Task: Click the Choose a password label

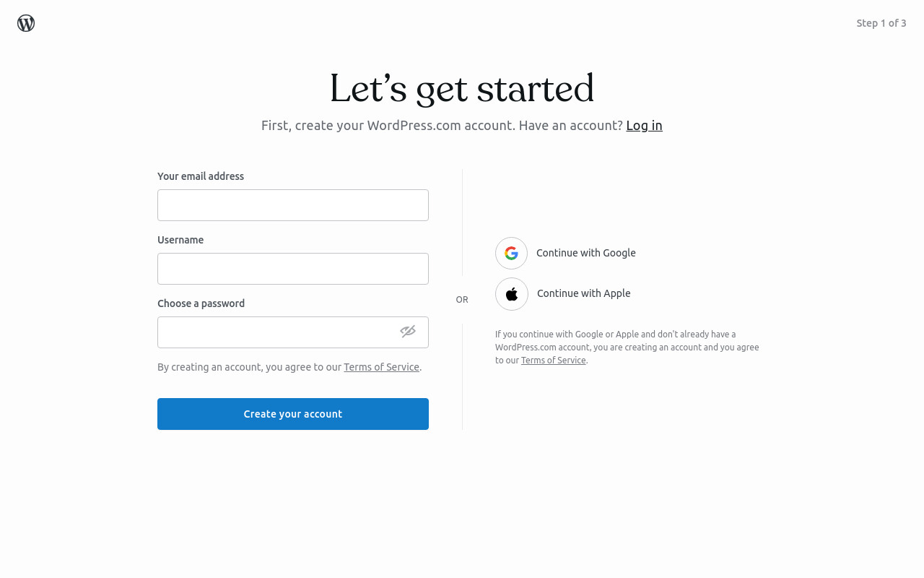Action: pyautogui.click(x=201, y=303)
